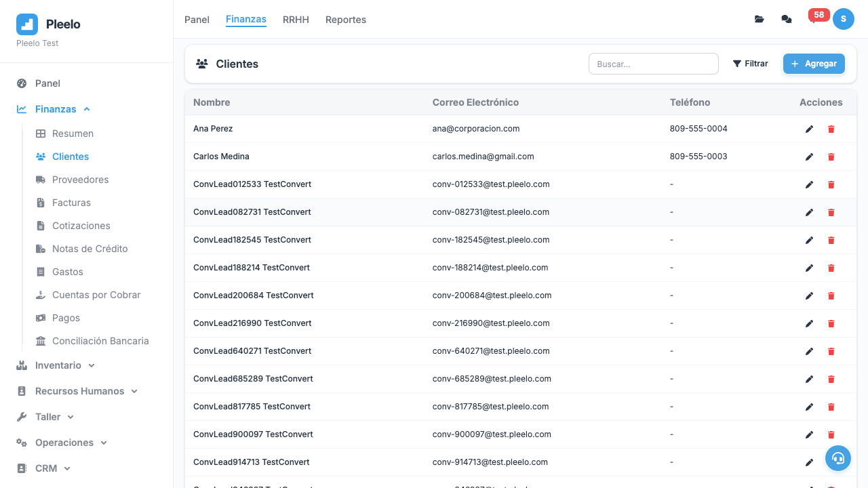The width and height of the screenshot is (868, 488).
Task: Go to Facturas in the sidebar
Action: click(x=71, y=203)
